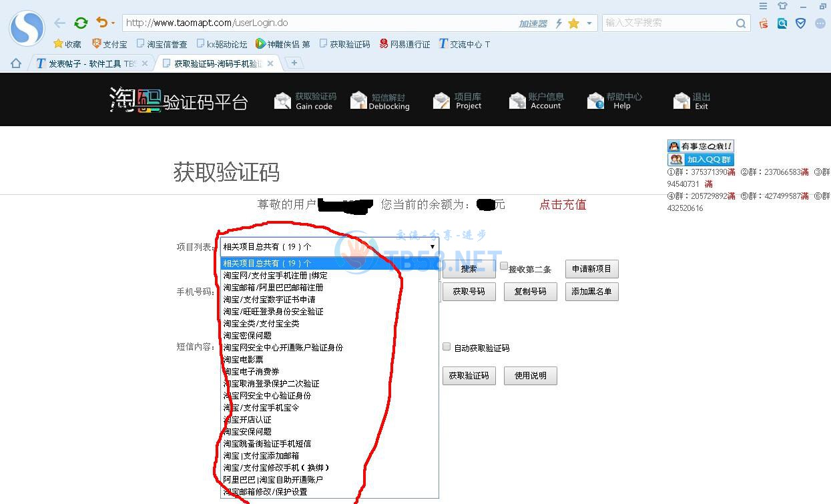Click the magnifier search icon
This screenshot has width=831, height=504.
[741, 23]
